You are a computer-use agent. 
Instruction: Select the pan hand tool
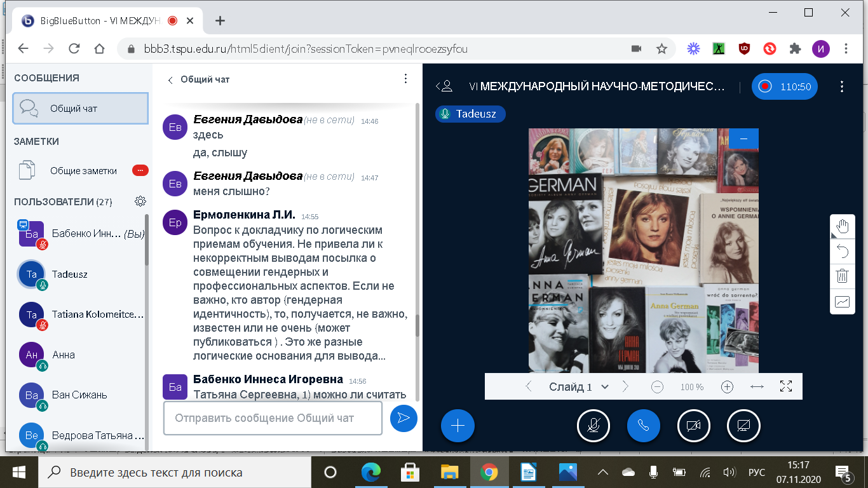click(842, 227)
